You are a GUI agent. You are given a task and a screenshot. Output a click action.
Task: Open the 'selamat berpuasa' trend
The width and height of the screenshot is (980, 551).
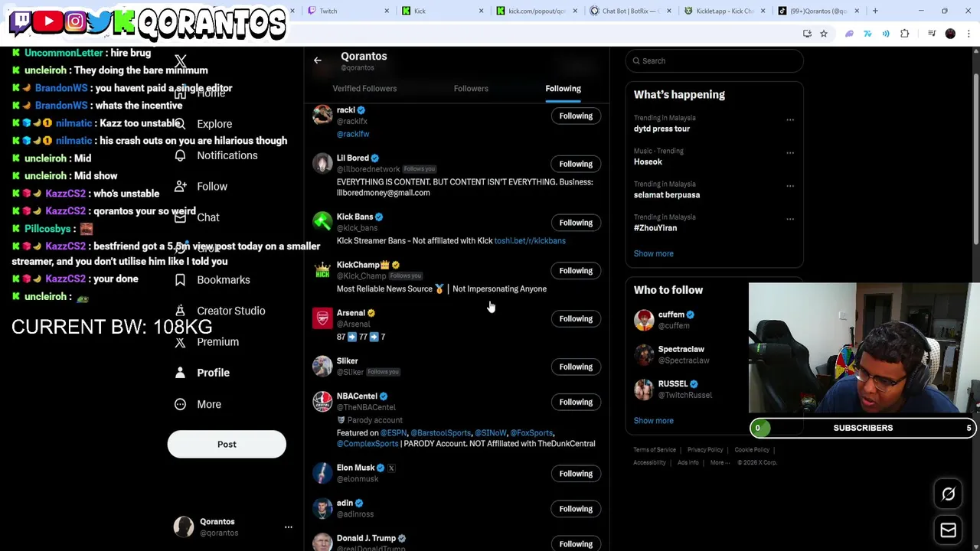pos(667,195)
